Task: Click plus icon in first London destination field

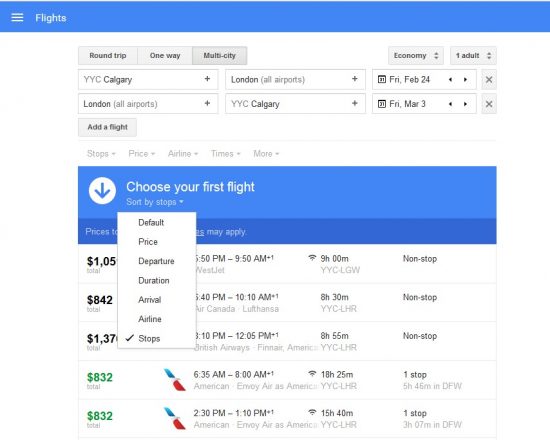Action: [x=355, y=79]
